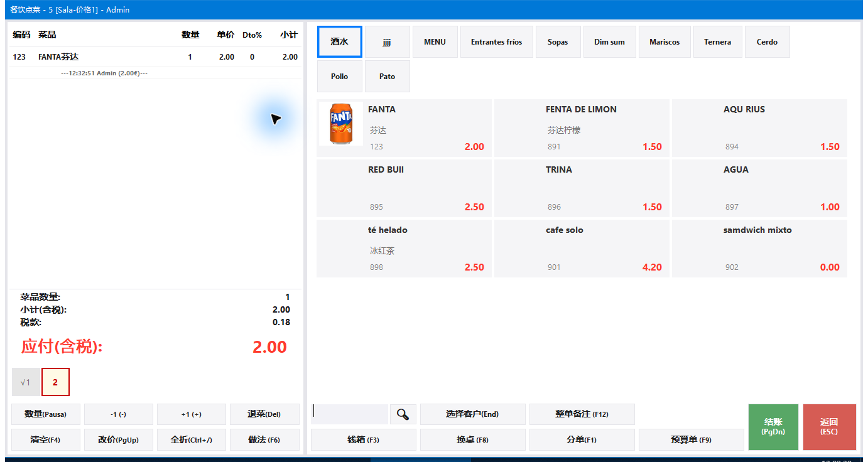Image resolution: width=868 pixels, height=462 pixels.
Task: Select the Pato category tab
Action: click(388, 77)
